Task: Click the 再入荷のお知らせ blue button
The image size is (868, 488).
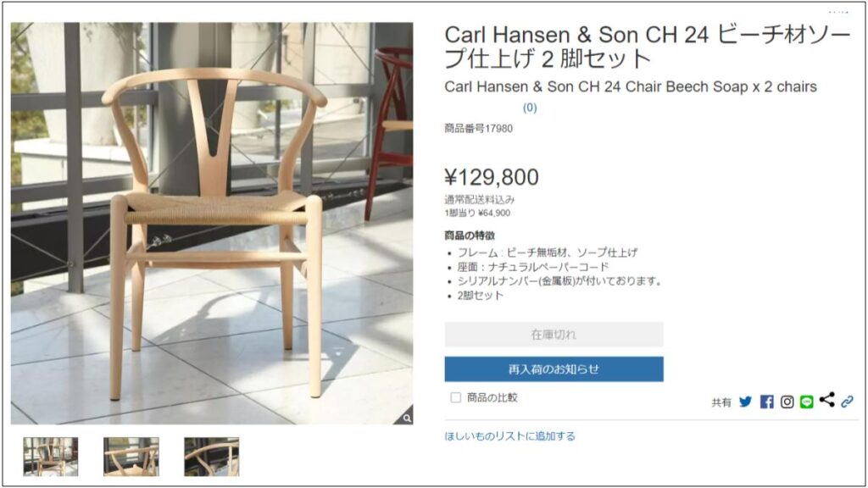Action: (554, 369)
